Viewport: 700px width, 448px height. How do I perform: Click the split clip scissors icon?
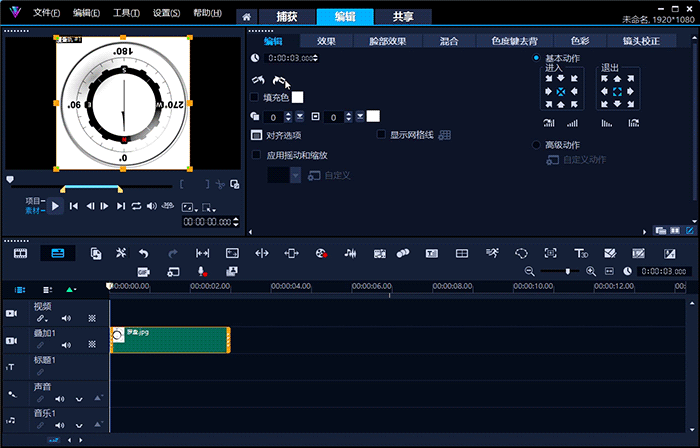click(x=220, y=184)
